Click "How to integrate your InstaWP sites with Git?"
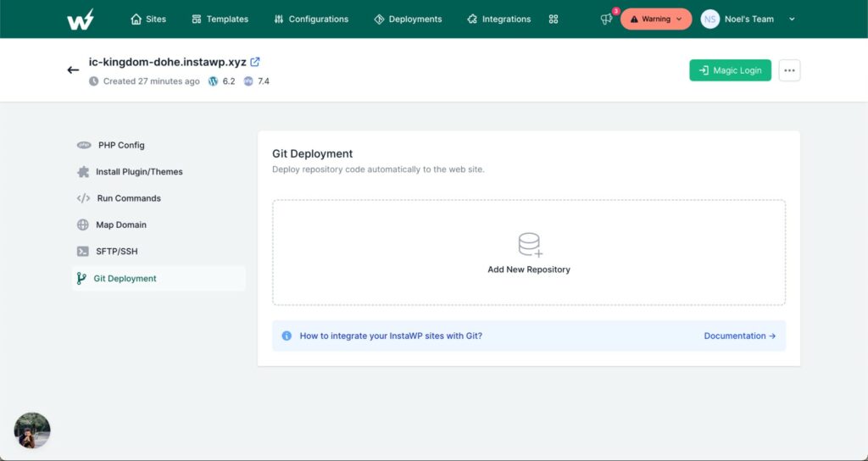Image resolution: width=868 pixels, height=461 pixels. [x=391, y=336]
